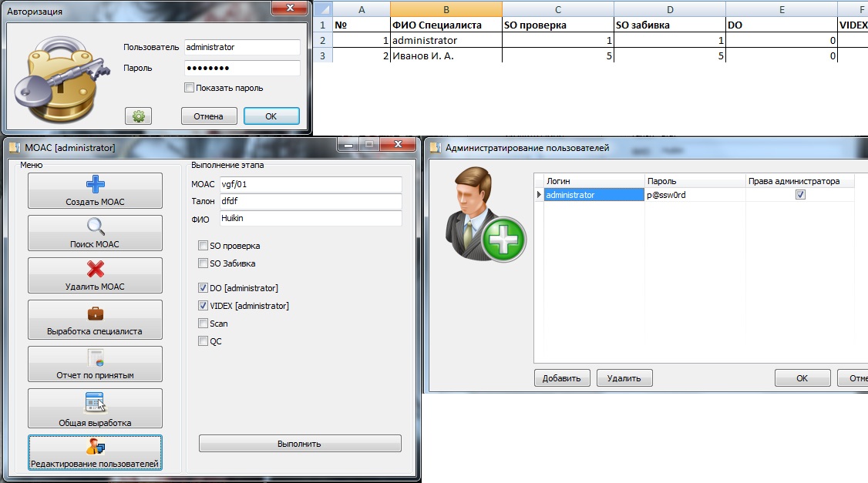868x483 pixels.
Task: Click Администратирование пользователей window title icon
Action: point(436,148)
